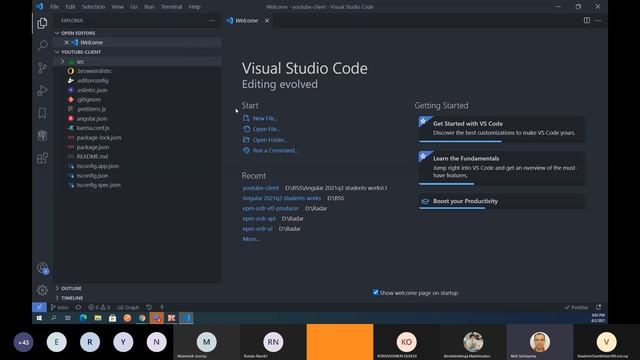
Task: Open recent epm-srdr-ui
Action: coord(257,229)
